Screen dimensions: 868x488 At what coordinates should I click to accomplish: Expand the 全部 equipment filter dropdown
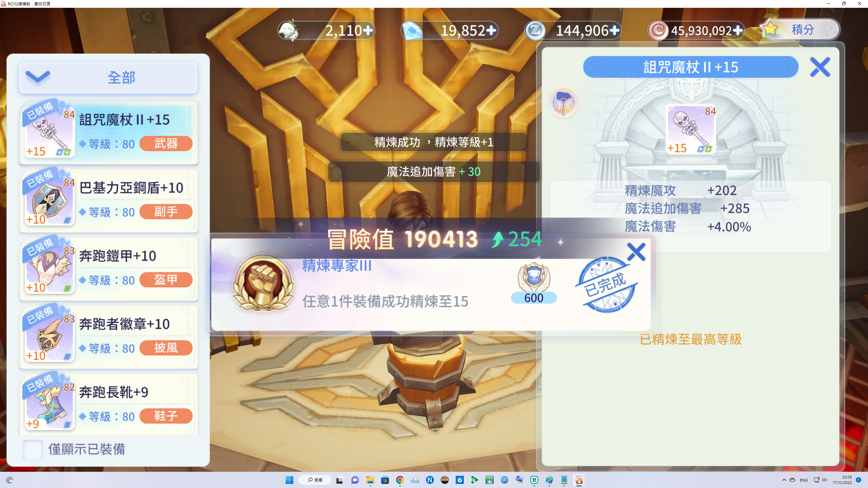(108, 78)
